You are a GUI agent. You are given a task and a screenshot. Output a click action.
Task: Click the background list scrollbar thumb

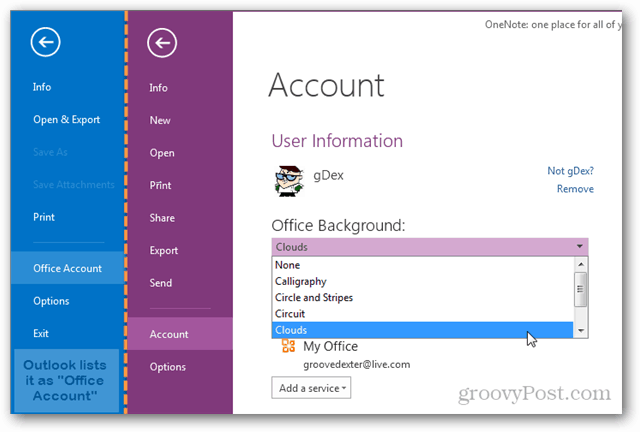tap(580, 289)
